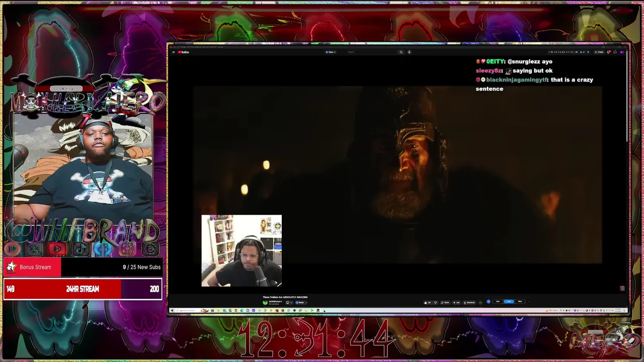
Task: Click the main video player showing helmeted man
Action: coord(397,174)
